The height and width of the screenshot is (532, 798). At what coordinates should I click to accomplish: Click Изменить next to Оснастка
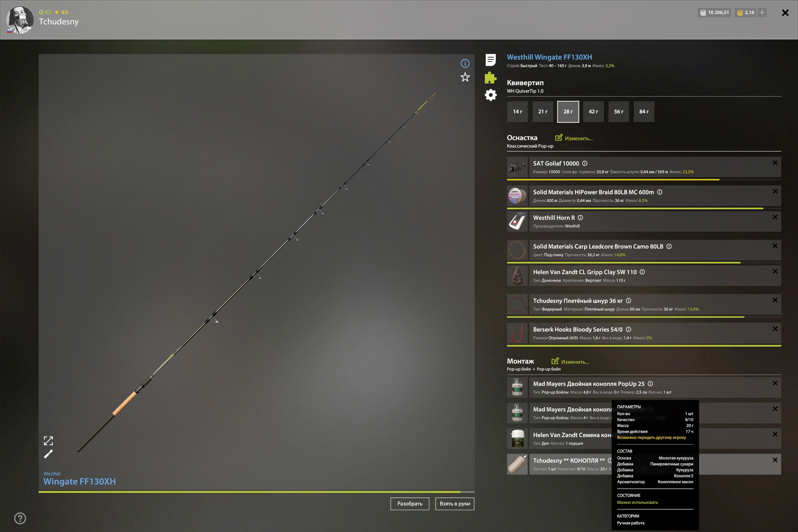tap(574, 138)
